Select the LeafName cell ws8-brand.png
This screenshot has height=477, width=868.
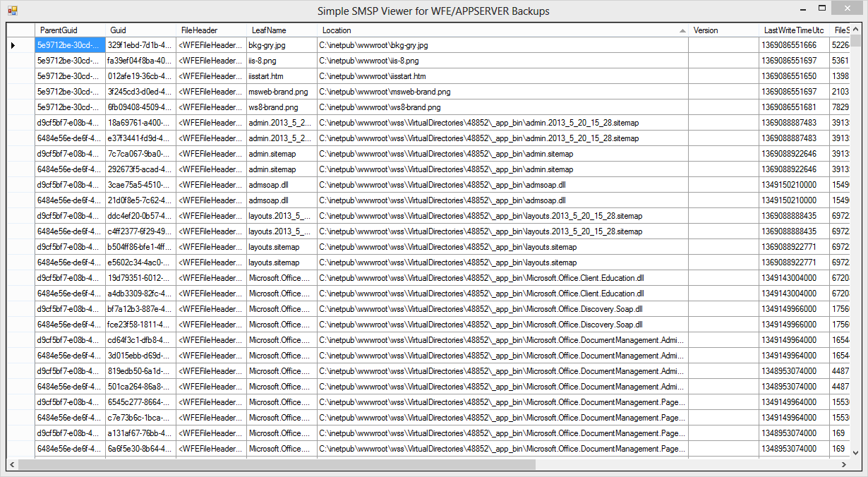(x=282, y=107)
